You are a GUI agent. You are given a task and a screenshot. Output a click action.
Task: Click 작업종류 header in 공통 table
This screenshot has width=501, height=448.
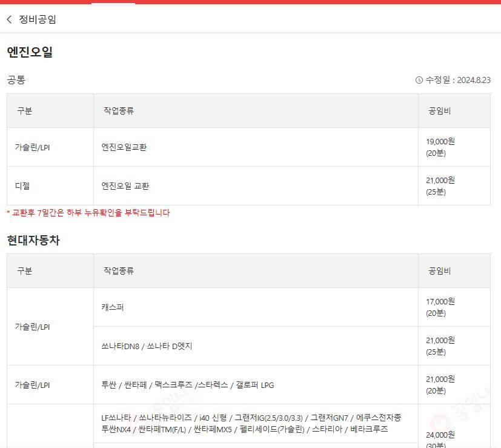(x=256, y=111)
